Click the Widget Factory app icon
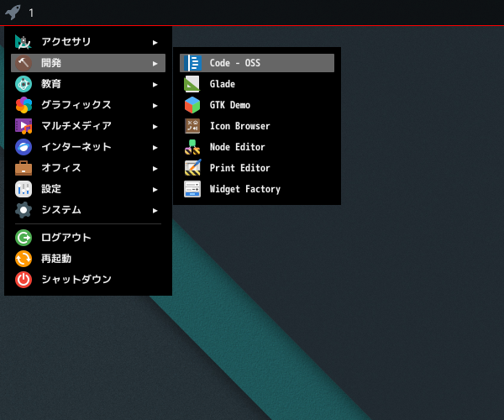 (x=192, y=189)
